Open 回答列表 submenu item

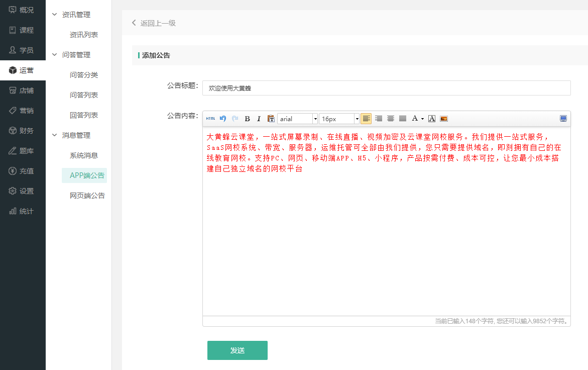84,115
